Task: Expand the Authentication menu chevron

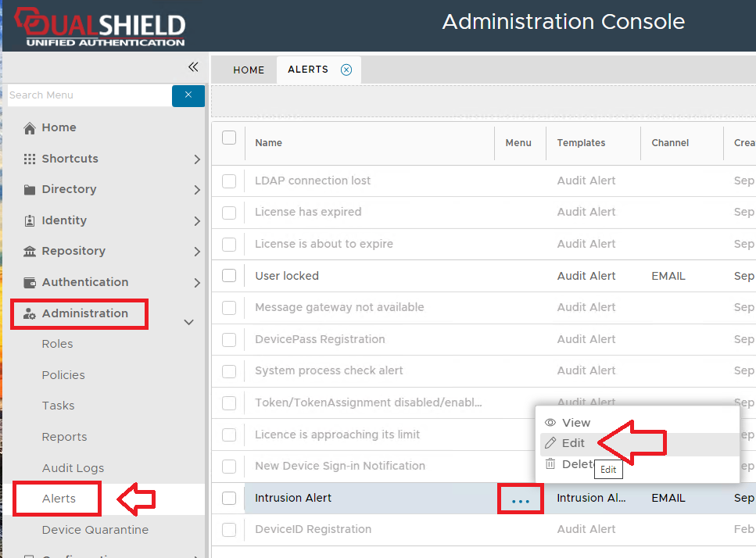Action: [196, 283]
